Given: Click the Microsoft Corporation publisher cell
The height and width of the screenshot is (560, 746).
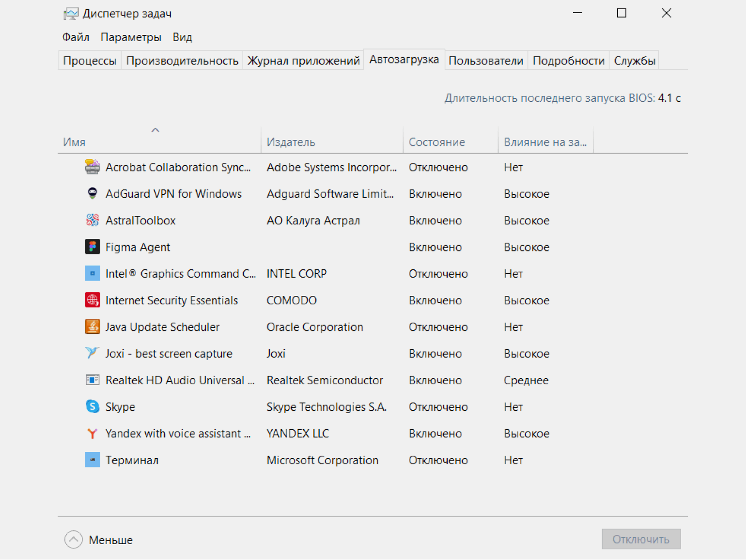Looking at the screenshot, I should coord(322,460).
